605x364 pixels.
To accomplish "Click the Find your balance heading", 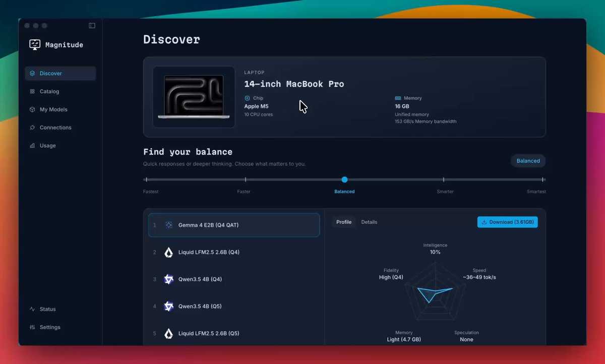I will (x=188, y=152).
